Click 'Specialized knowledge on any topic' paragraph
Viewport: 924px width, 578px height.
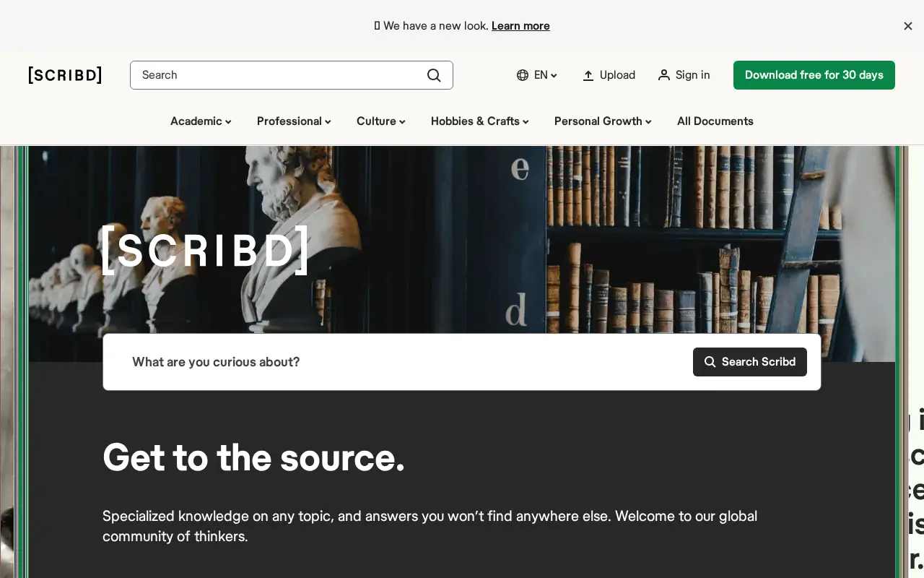pyautogui.click(x=430, y=526)
